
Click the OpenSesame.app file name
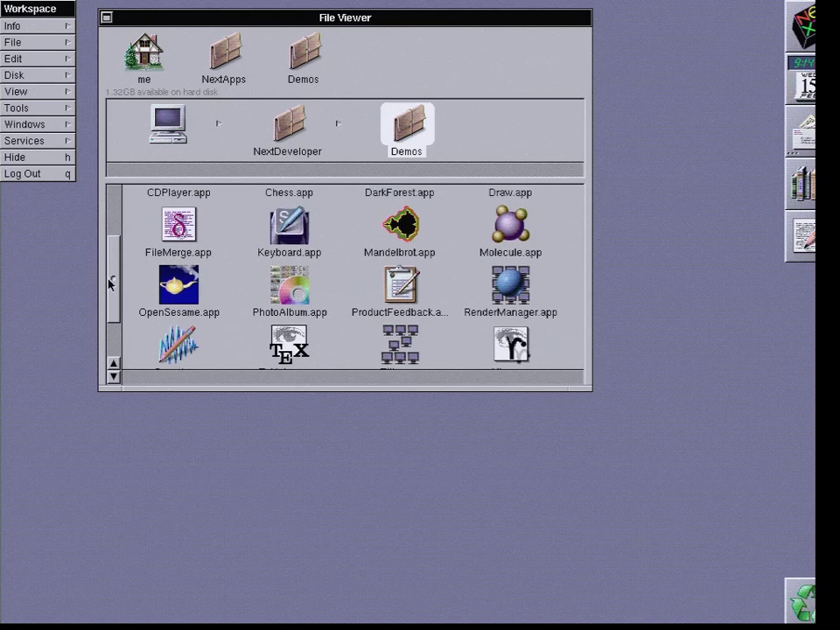[x=178, y=312]
